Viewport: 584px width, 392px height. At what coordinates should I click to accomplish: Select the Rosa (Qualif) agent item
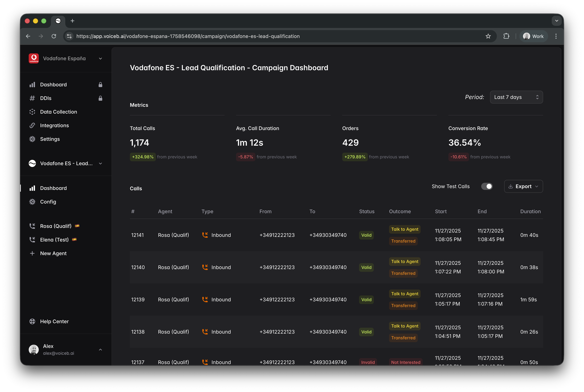coord(56,226)
